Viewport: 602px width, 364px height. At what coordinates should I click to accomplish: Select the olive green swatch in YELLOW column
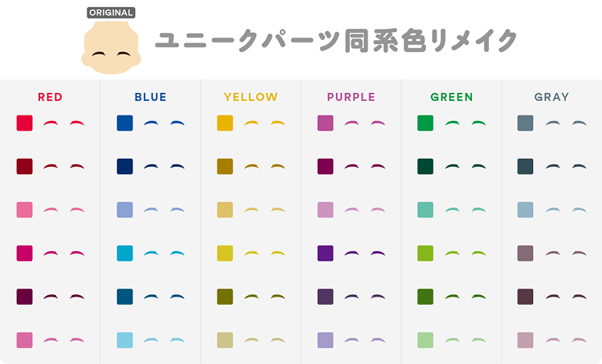tap(225, 297)
